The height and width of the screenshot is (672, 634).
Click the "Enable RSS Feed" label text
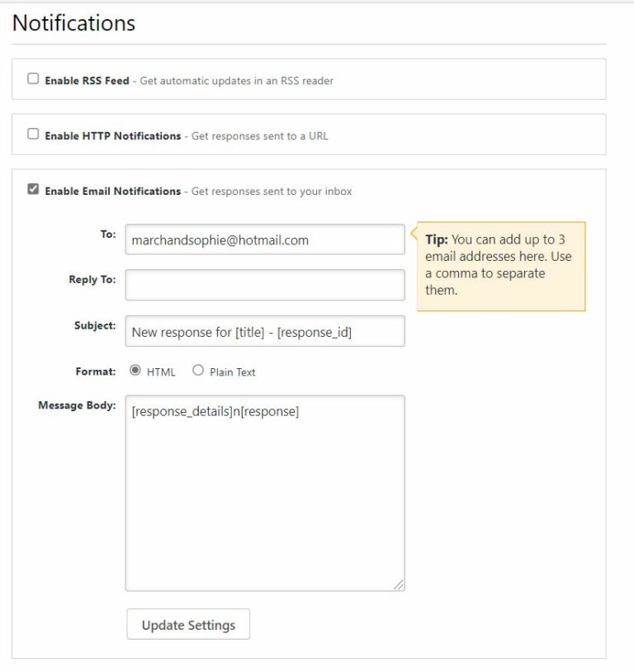coord(87,81)
